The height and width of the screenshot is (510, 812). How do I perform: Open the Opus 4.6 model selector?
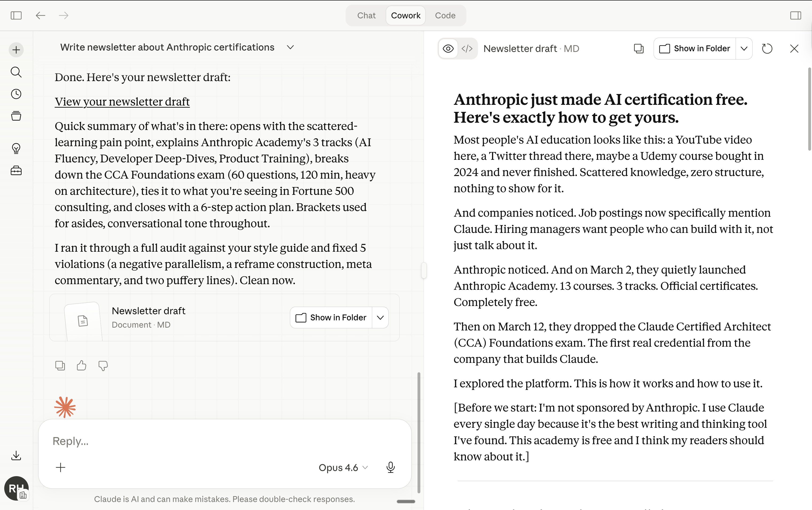pyautogui.click(x=343, y=467)
